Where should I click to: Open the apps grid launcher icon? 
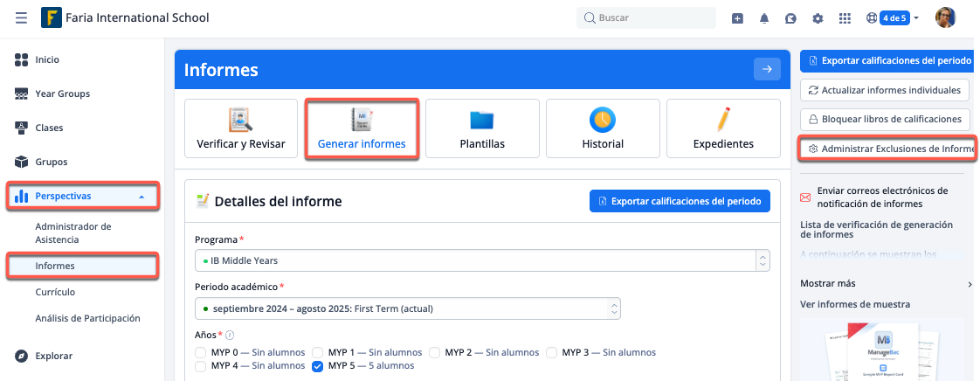(x=844, y=18)
